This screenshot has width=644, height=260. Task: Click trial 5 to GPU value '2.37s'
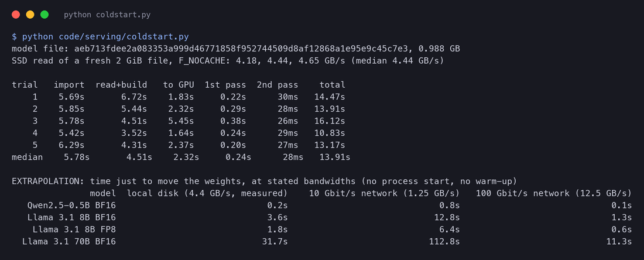[181, 145]
